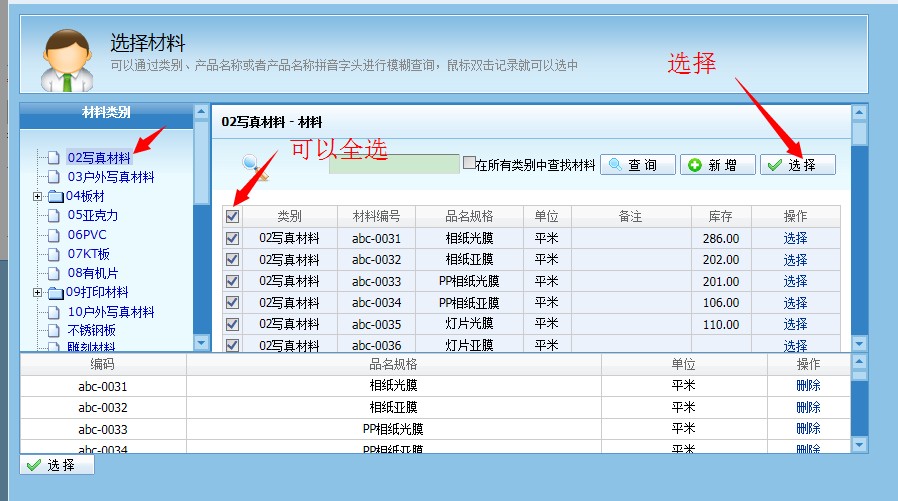Toggle the select-all checkbox in table header
Screen dimensions: 898x501
click(x=233, y=216)
